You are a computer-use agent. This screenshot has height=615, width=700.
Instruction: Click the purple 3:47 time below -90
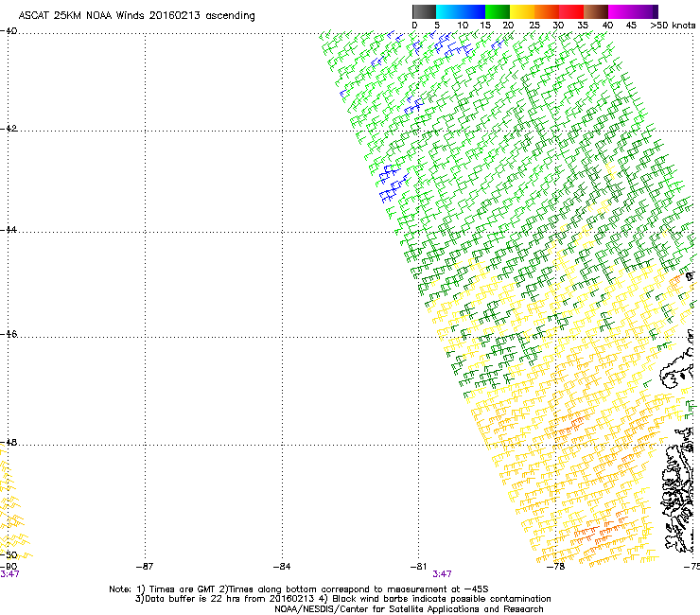[x=9, y=574]
